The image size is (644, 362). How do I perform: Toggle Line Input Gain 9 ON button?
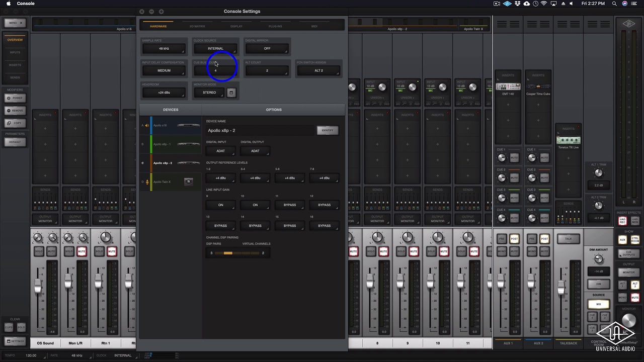pyautogui.click(x=220, y=205)
